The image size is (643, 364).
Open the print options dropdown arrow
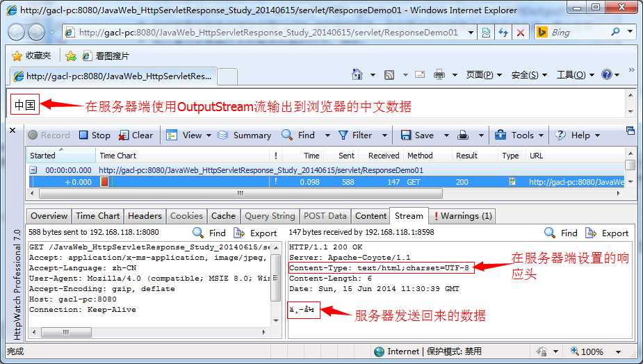[455, 74]
